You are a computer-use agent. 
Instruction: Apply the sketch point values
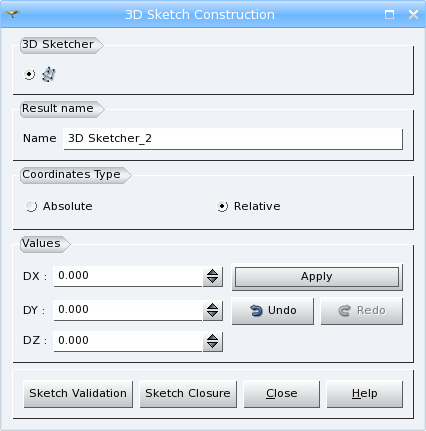pyautogui.click(x=317, y=277)
